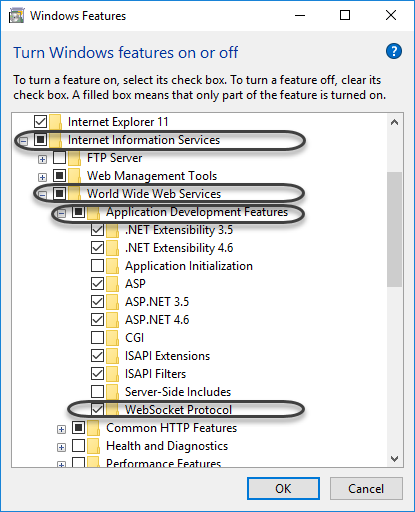This screenshot has height=512, width=415.
Task: Check the Server-Side Includes checkbox
Action: (97, 392)
